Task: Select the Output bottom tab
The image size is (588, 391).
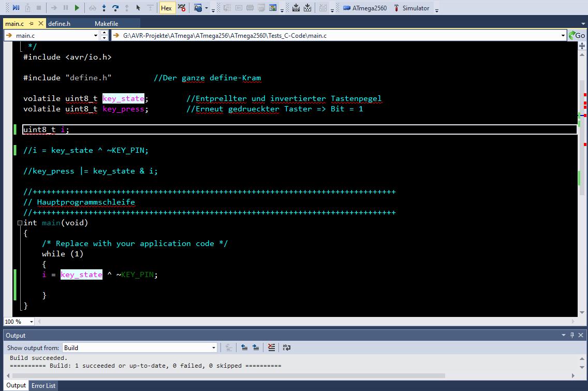Action: [x=16, y=385]
